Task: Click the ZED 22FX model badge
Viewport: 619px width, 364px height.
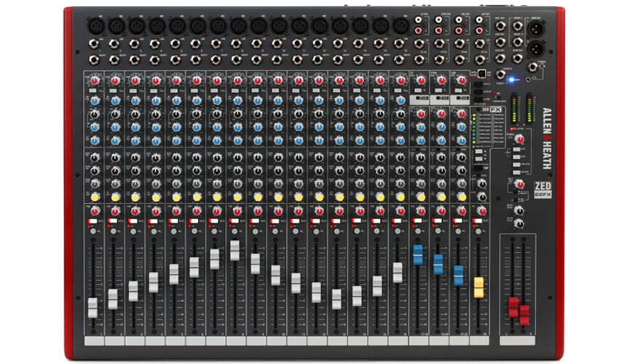Action: point(543,189)
